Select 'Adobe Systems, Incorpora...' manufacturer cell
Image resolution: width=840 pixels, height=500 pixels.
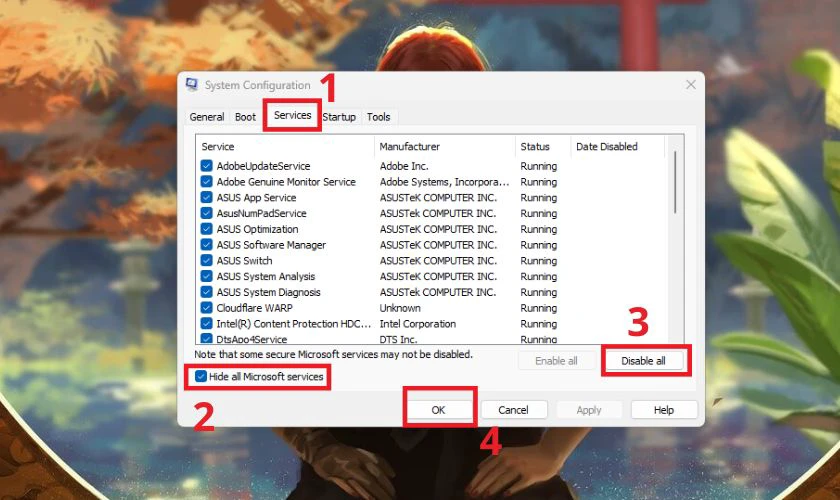pyautogui.click(x=444, y=182)
